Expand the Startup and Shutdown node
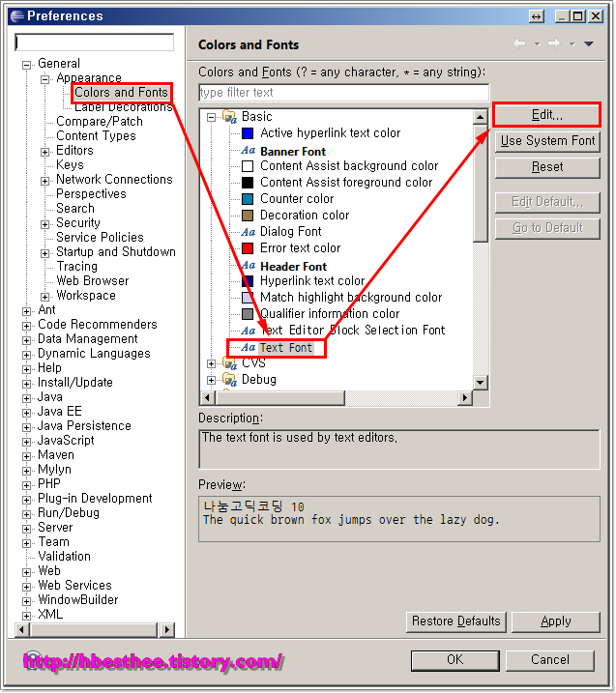Image resolution: width=616 pixels, height=693 pixels. click(x=44, y=253)
